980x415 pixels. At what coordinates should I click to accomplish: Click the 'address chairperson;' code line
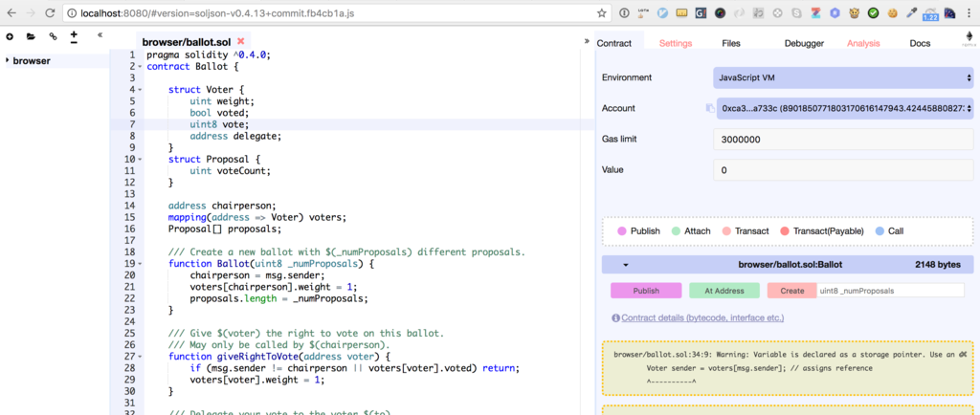click(222, 206)
